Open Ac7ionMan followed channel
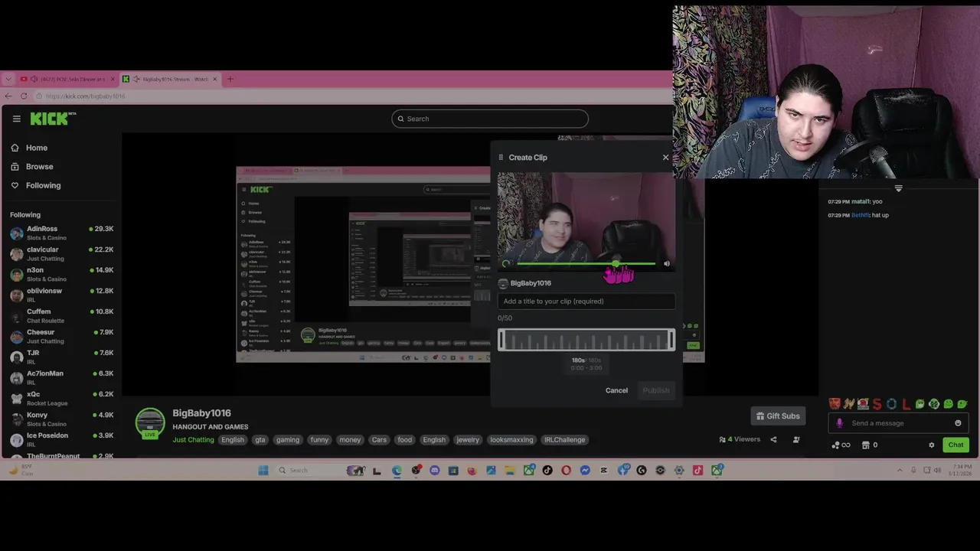 point(61,377)
